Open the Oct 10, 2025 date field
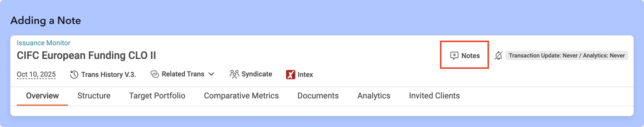The height and width of the screenshot is (127, 644). (x=36, y=74)
